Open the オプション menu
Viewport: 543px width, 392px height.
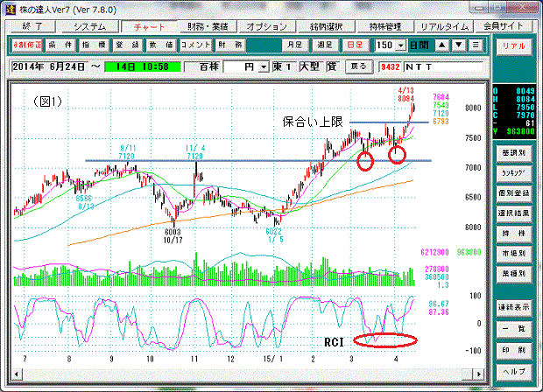tap(266, 26)
